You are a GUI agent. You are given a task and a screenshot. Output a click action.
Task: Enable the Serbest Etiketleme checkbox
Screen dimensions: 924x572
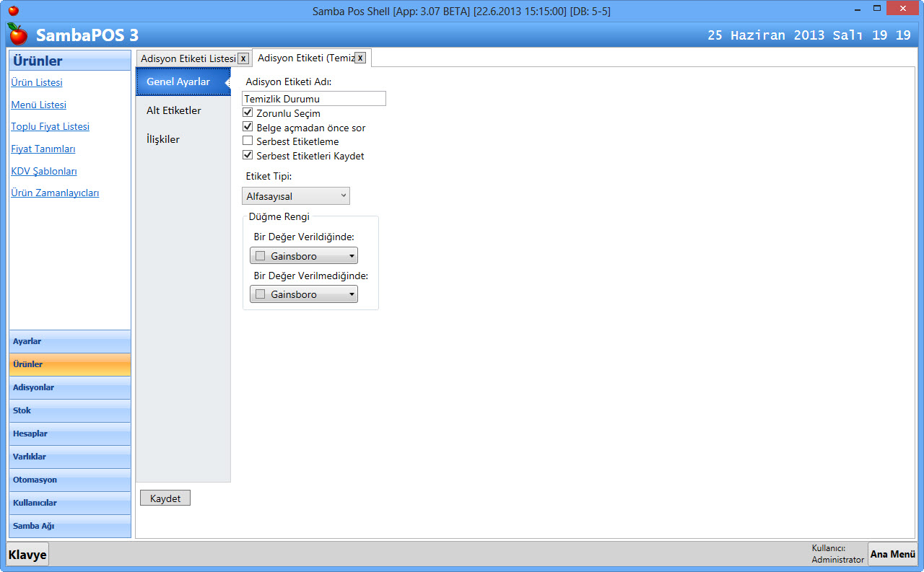pos(248,141)
